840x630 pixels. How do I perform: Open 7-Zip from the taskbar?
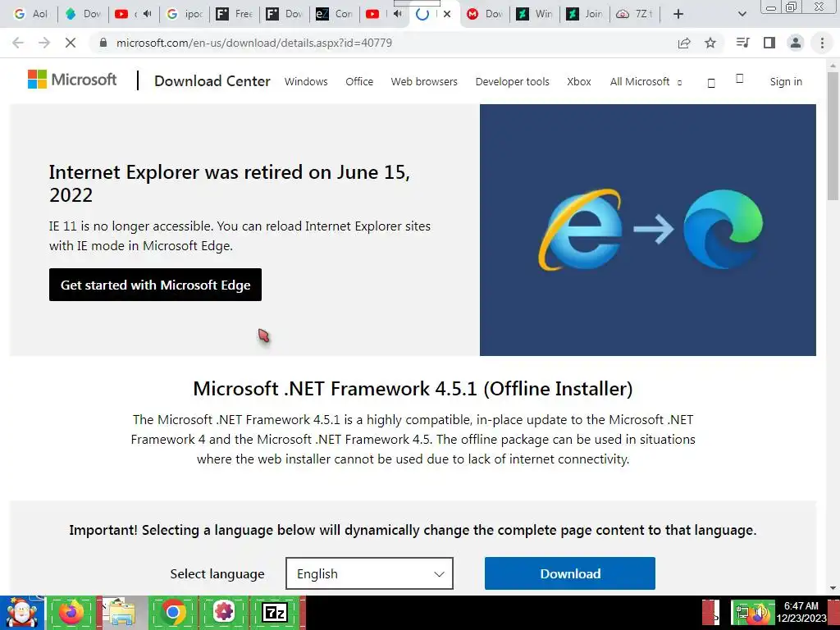(x=274, y=613)
